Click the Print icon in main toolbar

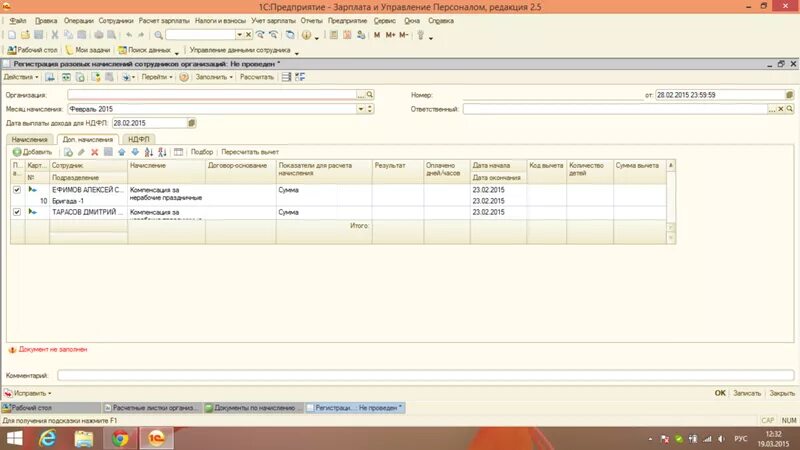click(x=98, y=35)
